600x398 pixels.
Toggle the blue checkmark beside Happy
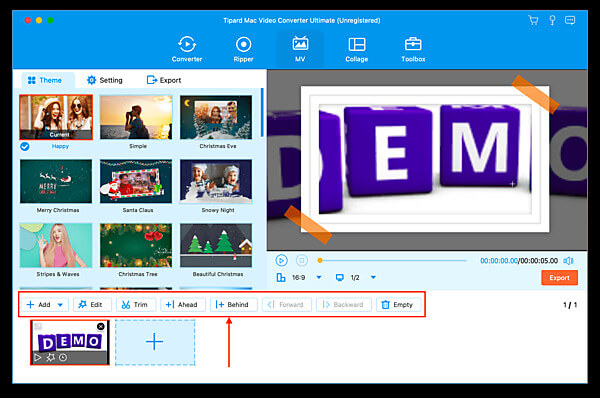[x=25, y=147]
